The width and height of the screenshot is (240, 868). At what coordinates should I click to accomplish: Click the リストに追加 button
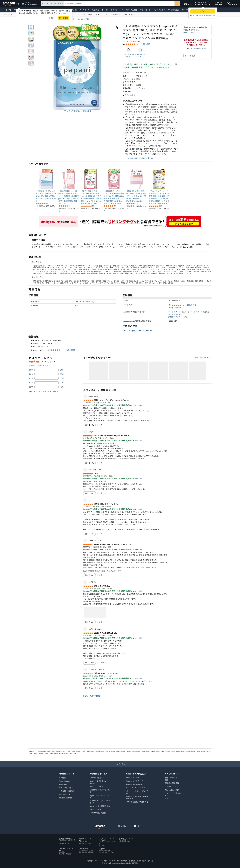[x=196, y=56]
